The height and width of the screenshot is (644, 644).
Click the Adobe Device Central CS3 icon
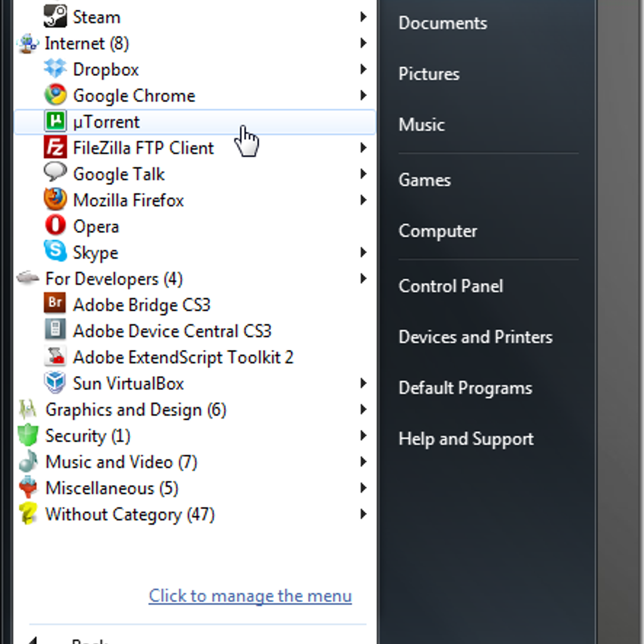(x=55, y=330)
